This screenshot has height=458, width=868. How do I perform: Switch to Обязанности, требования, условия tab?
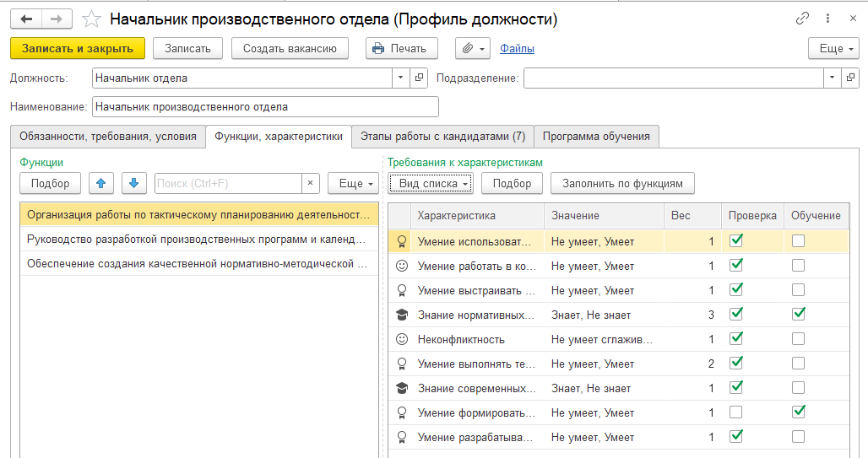click(108, 137)
